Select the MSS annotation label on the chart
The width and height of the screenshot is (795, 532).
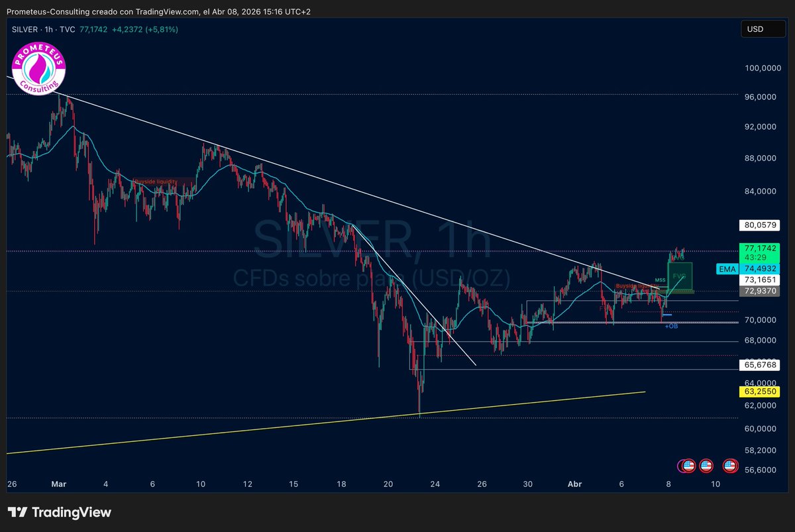coord(660,280)
